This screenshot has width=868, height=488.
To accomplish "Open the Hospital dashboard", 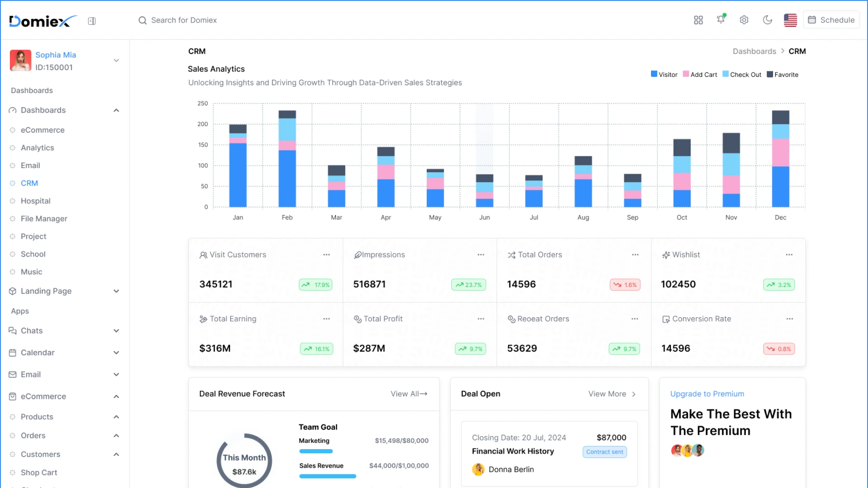I will [36, 201].
